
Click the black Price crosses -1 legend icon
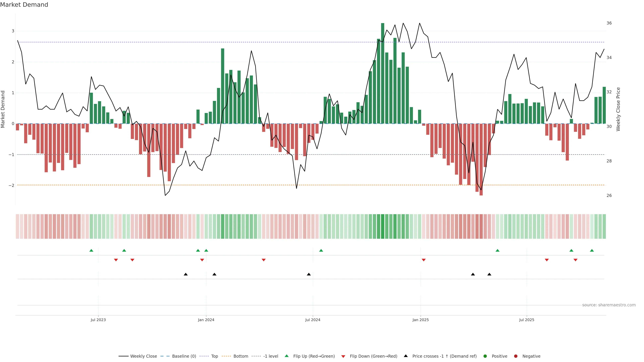click(406, 356)
